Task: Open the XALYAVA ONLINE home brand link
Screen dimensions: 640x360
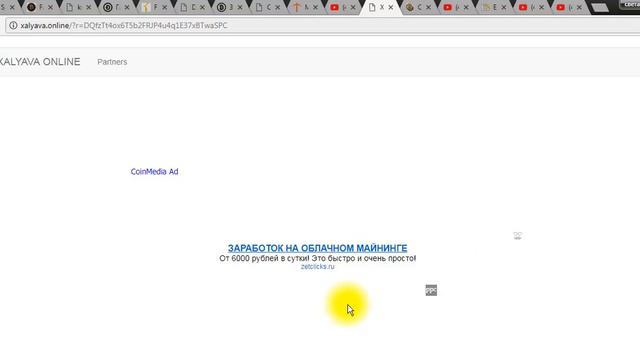Action: tap(40, 62)
